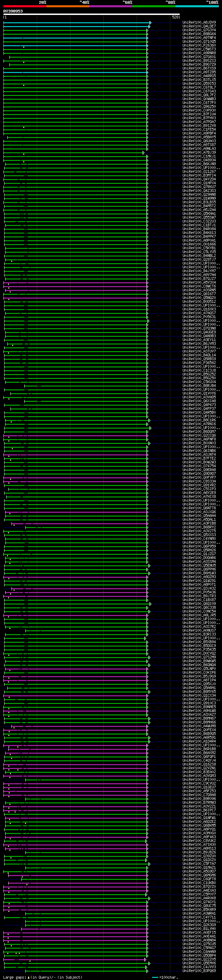
Task: Select label UniRef100_B6DQM7
Action: tap(199, 432)
